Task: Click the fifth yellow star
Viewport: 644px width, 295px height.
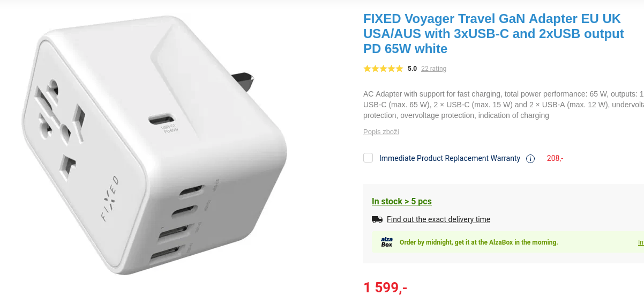Action: (399, 69)
